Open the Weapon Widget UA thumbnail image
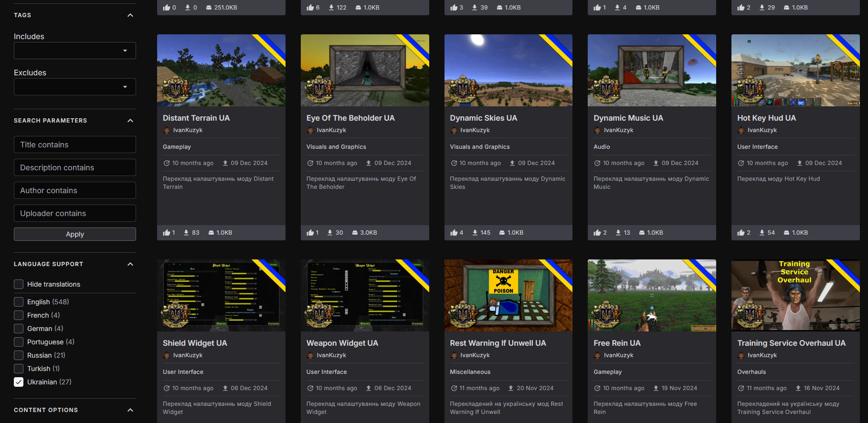Screen dimensions: 868x423 pyautogui.click(x=365, y=295)
